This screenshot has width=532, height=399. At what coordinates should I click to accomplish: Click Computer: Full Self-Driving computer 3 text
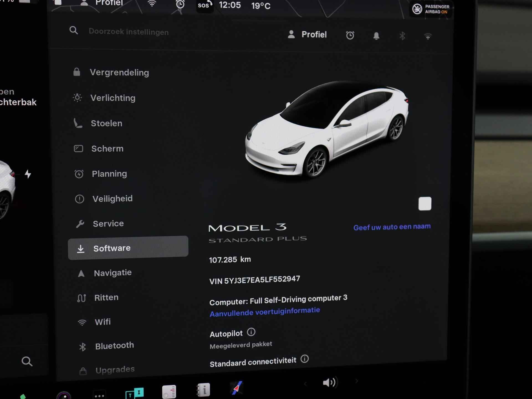pyautogui.click(x=278, y=300)
